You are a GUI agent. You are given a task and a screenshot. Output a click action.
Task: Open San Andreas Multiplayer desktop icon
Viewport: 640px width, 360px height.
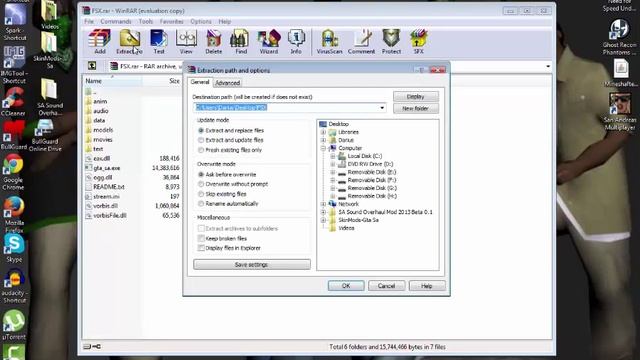620,111
